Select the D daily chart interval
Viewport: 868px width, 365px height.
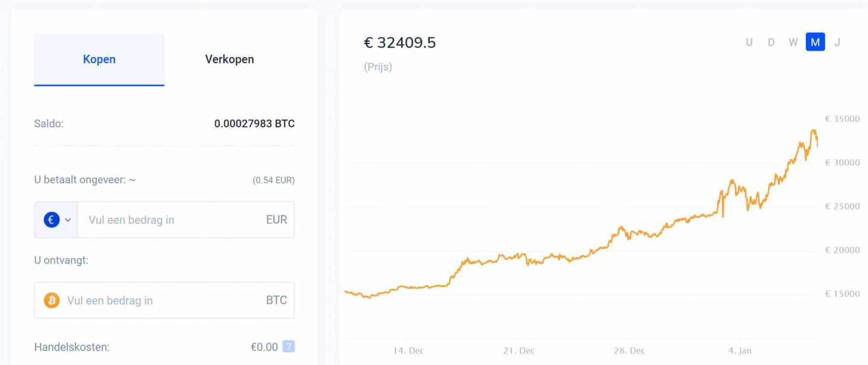pos(771,42)
